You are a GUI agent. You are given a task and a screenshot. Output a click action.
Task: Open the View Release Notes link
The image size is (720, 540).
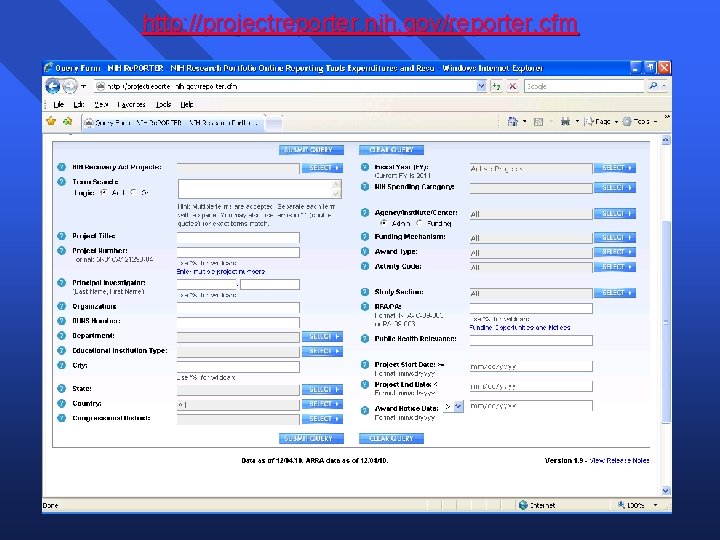619,460
